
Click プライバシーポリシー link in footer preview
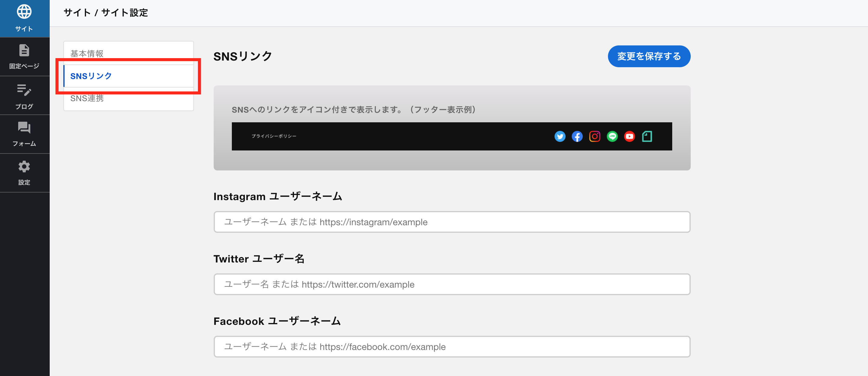274,136
